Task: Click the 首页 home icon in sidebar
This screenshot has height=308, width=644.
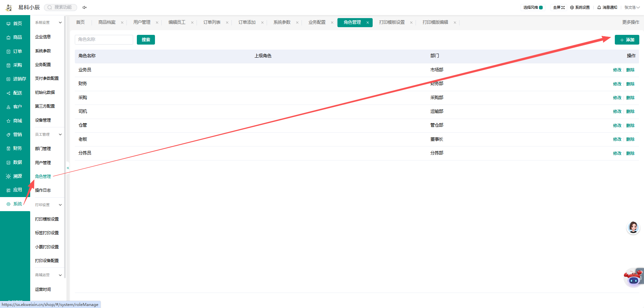Action: click(8, 24)
